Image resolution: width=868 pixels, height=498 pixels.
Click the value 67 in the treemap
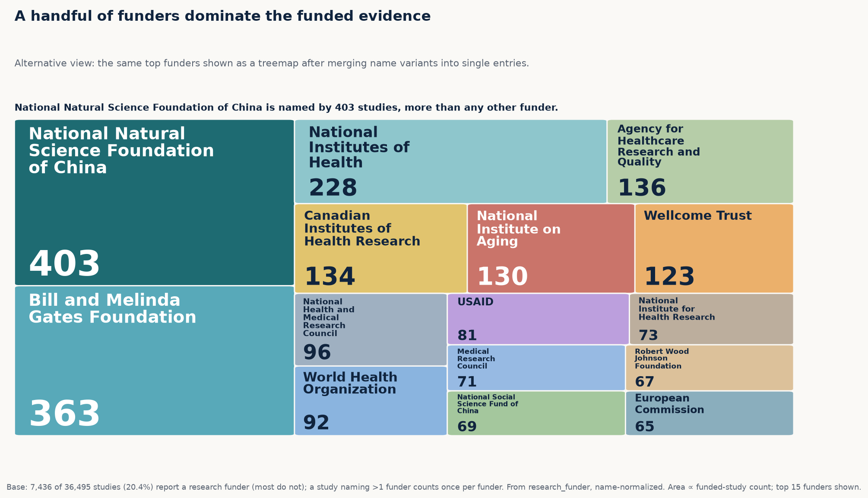tap(644, 382)
